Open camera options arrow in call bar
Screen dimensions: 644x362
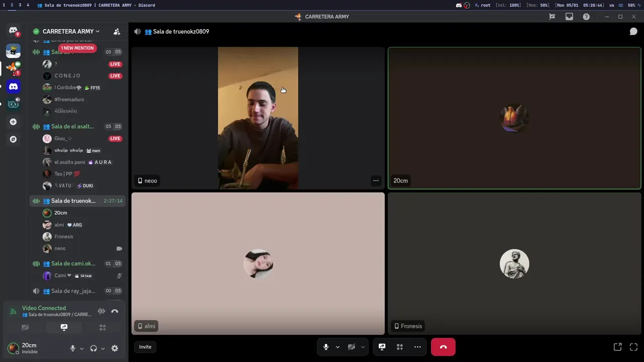(363, 347)
